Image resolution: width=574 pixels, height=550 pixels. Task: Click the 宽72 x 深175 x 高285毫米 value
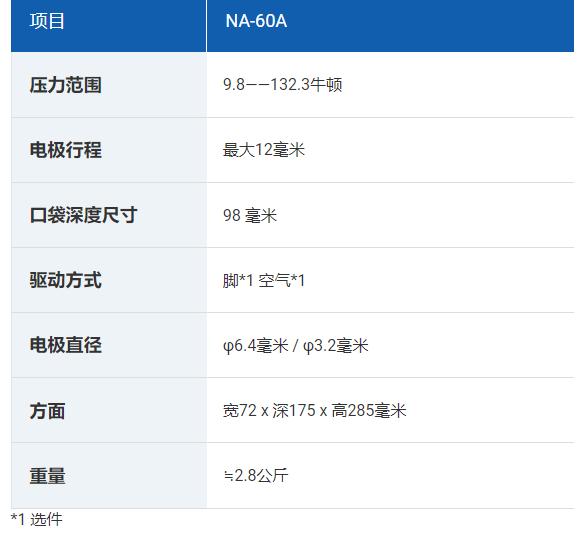(x=314, y=410)
